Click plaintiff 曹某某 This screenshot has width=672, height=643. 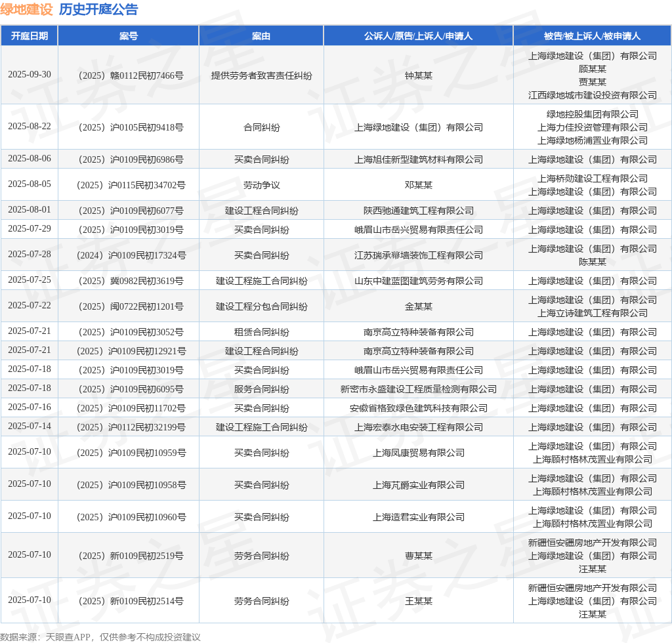coord(418,556)
